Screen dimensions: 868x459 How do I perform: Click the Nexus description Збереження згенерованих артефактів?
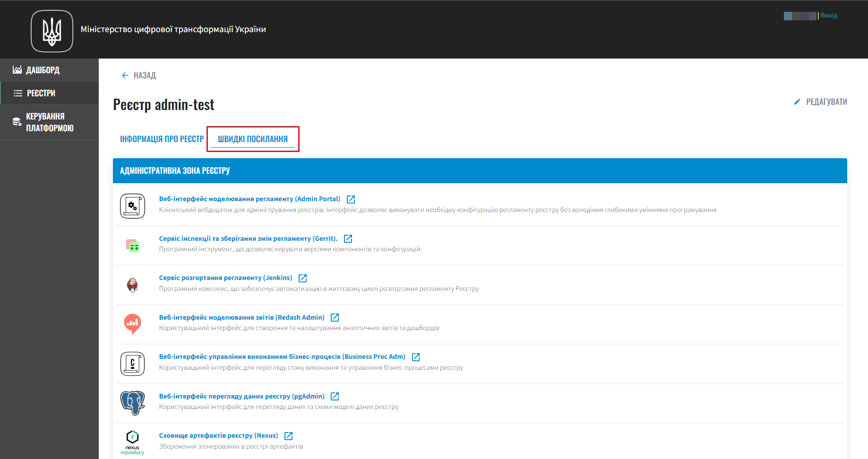pos(231,446)
